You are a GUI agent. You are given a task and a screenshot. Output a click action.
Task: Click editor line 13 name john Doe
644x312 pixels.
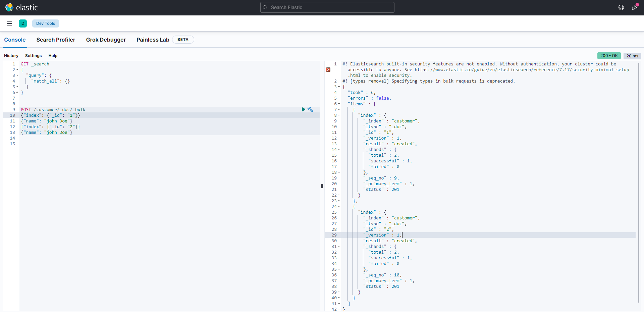(47, 133)
